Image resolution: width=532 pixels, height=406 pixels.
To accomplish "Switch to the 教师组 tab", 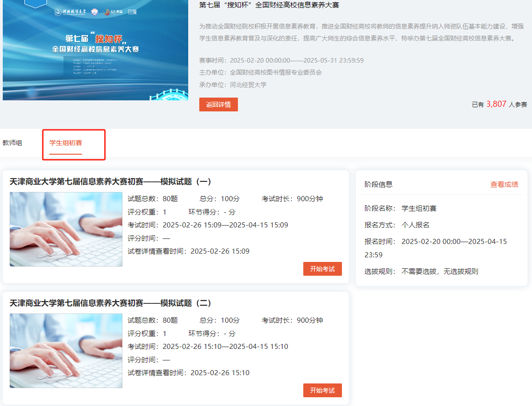I will [x=12, y=143].
